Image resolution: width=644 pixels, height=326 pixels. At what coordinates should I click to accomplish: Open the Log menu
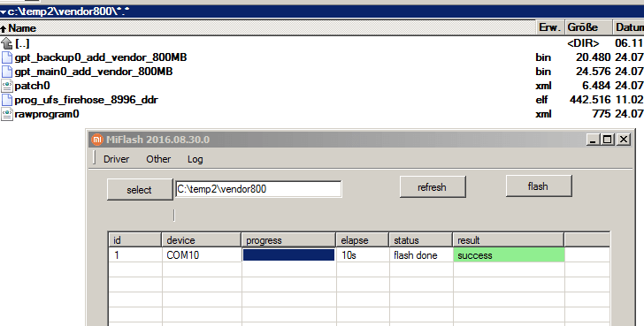coord(195,159)
